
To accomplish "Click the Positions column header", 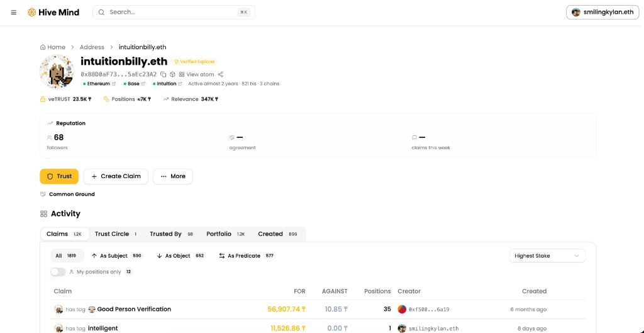I will 377,291.
